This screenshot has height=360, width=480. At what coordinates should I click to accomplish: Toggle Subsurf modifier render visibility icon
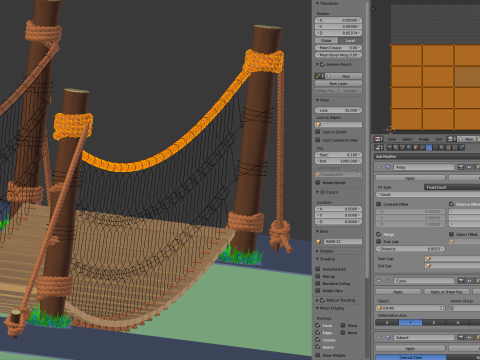point(461,338)
